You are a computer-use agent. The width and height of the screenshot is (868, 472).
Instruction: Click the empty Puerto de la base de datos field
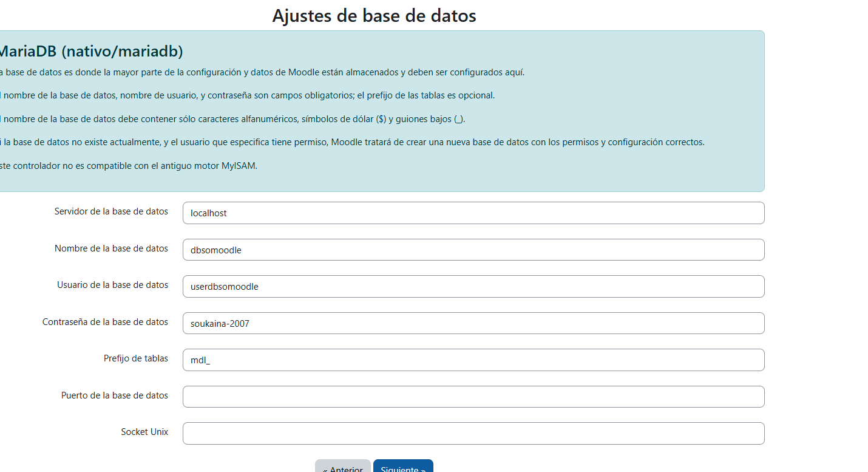[473, 397]
